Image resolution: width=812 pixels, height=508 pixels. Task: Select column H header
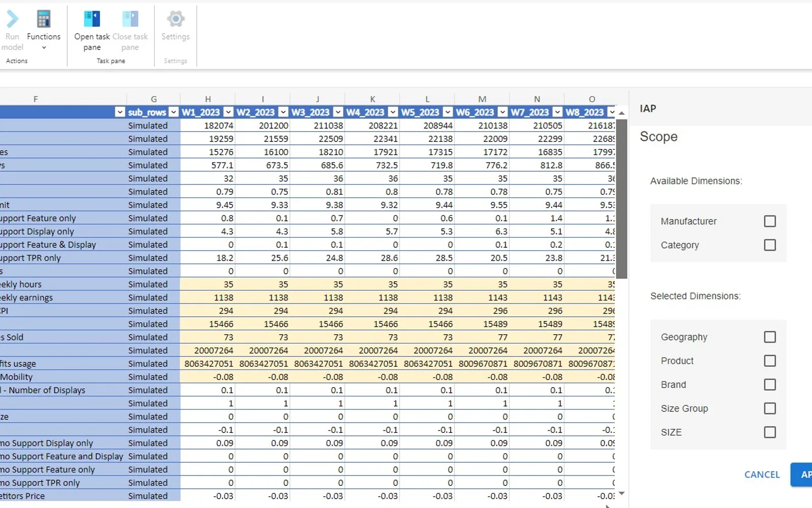click(208, 99)
